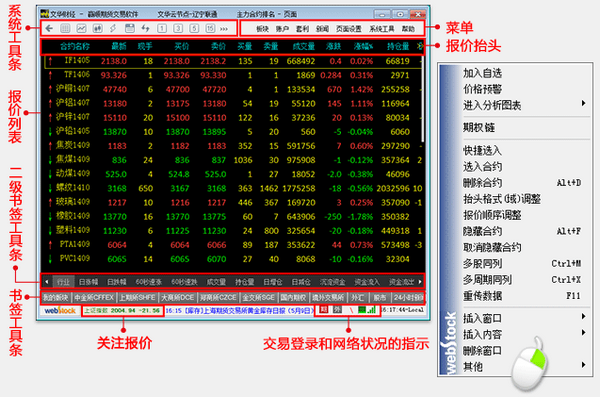Expand more toolbar items with >>> chevrons

click(223, 29)
